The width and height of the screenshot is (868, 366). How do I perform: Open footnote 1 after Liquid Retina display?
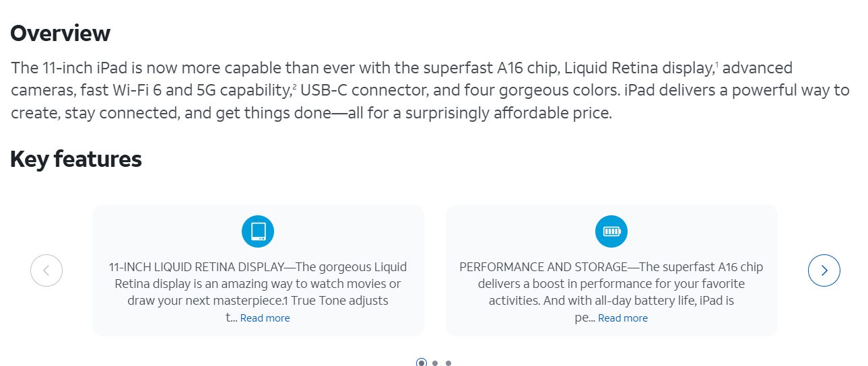716,65
